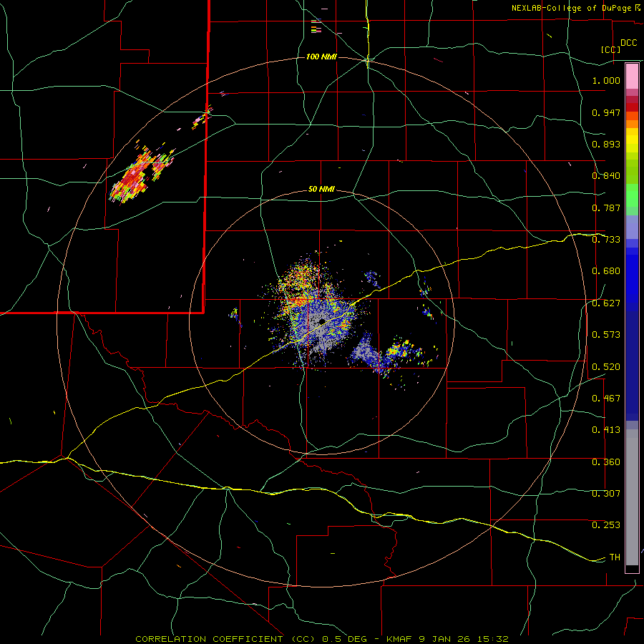Click the radar site center black dot
This screenshot has width=644, height=644.
tap(322, 321)
